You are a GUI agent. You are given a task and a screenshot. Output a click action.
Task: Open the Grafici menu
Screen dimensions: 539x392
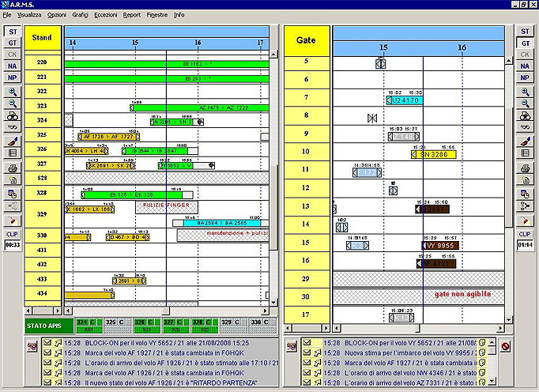click(x=80, y=15)
